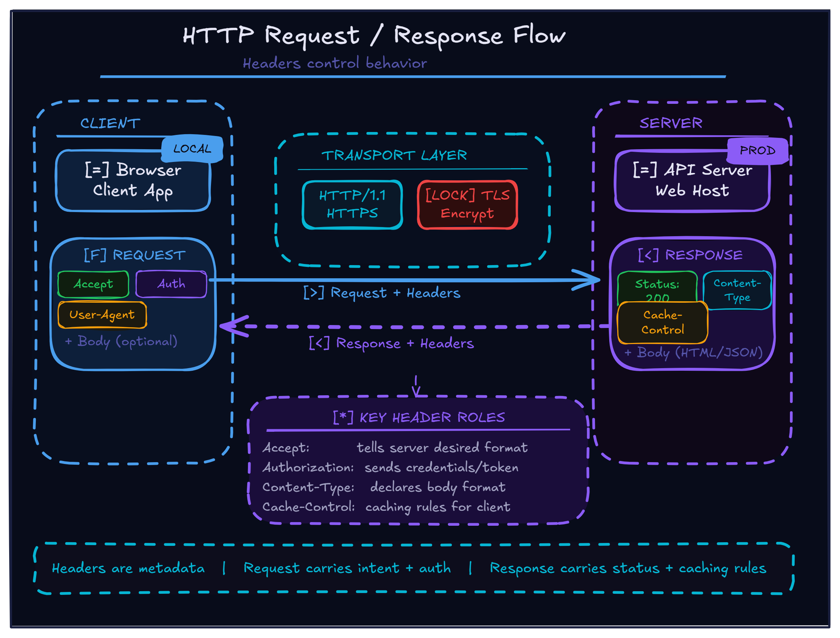Select the orange Cache-Control chip
840x638 pixels.
(x=663, y=322)
